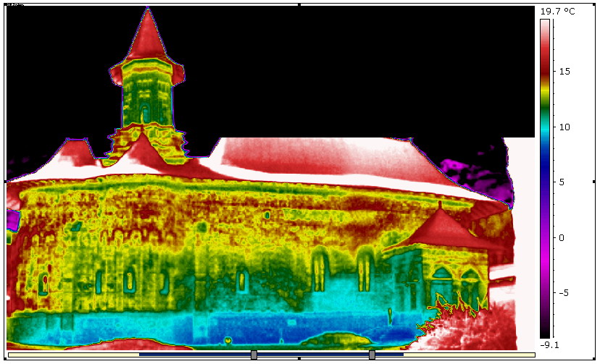Image resolution: width=600 pixels, height=364 pixels.
Task: Click the left handle of the temperature range slider
Action: pyautogui.click(x=254, y=354)
